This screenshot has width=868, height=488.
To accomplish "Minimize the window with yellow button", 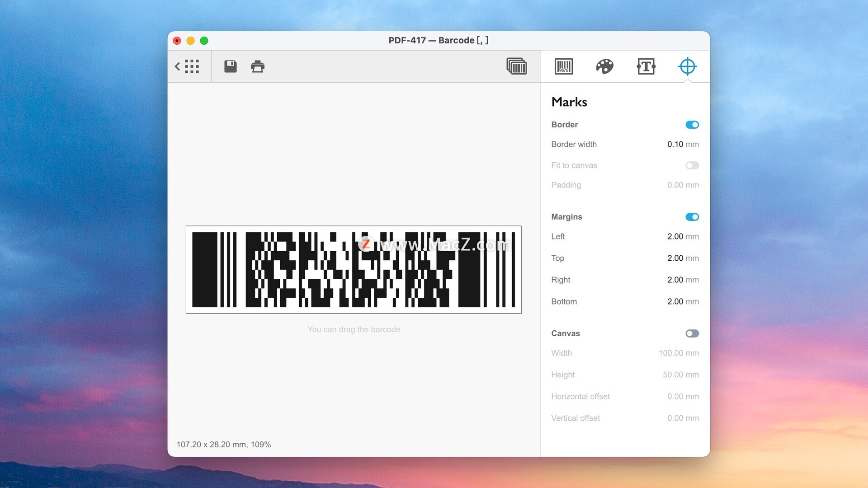I will [191, 41].
